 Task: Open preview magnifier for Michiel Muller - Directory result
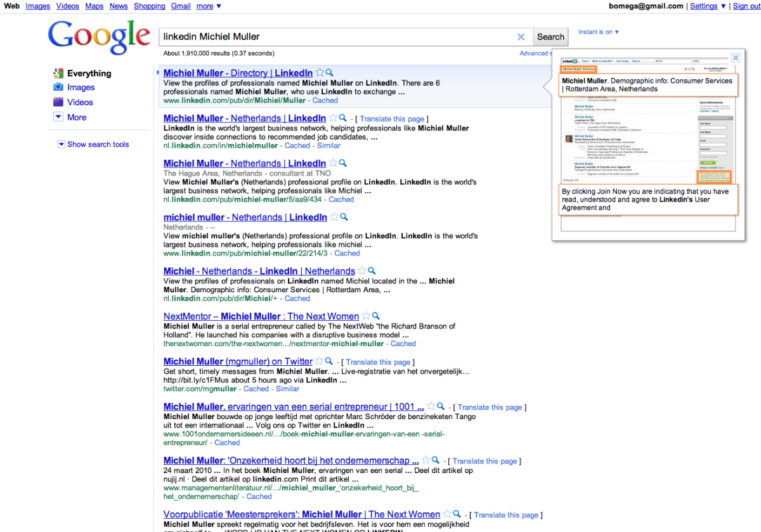click(x=329, y=73)
